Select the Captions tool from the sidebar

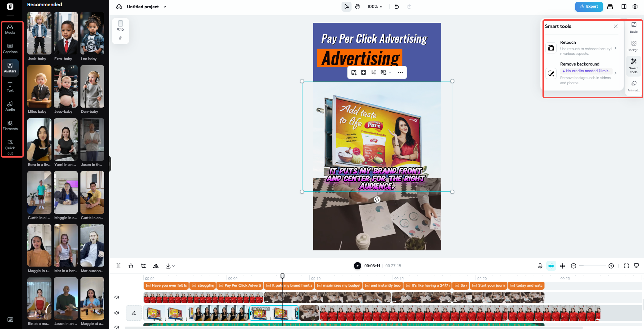10,48
